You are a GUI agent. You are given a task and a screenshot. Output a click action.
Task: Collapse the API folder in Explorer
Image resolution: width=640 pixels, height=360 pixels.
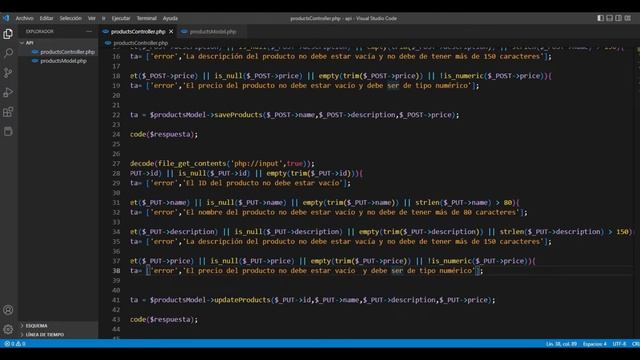pos(29,42)
